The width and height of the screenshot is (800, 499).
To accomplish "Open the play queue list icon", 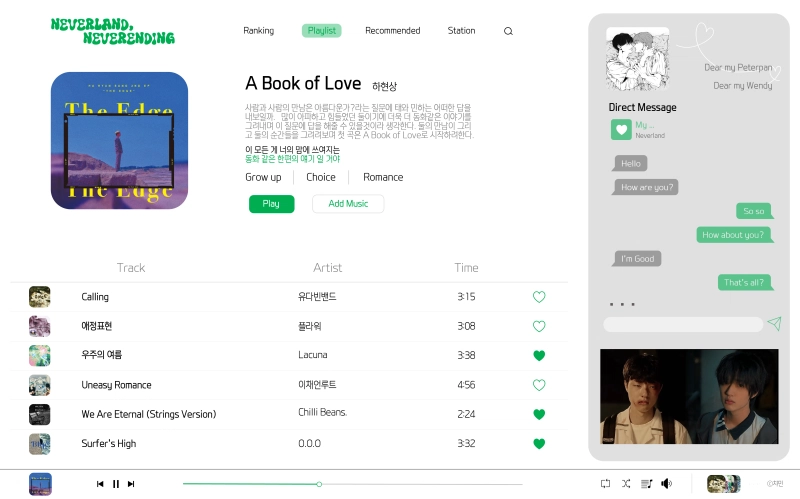I will coord(646,483).
